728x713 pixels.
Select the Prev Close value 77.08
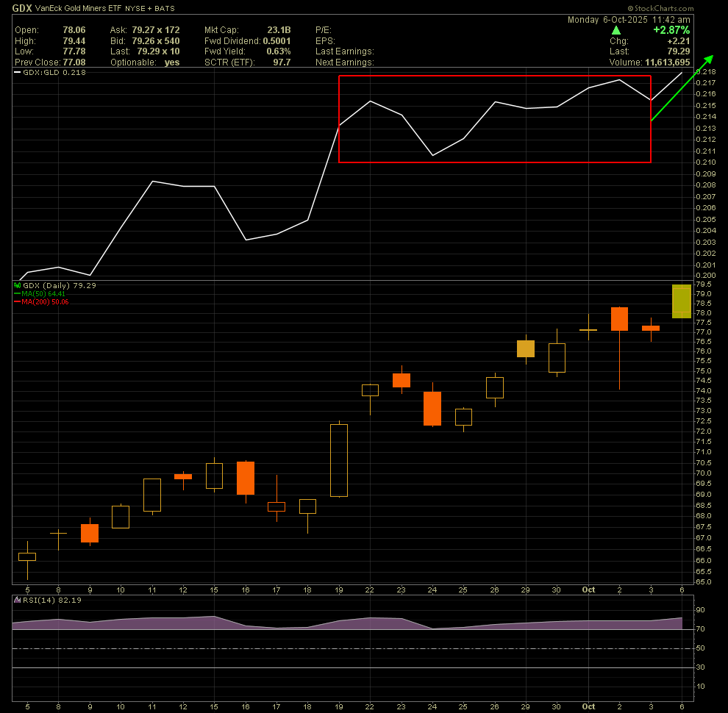click(74, 62)
